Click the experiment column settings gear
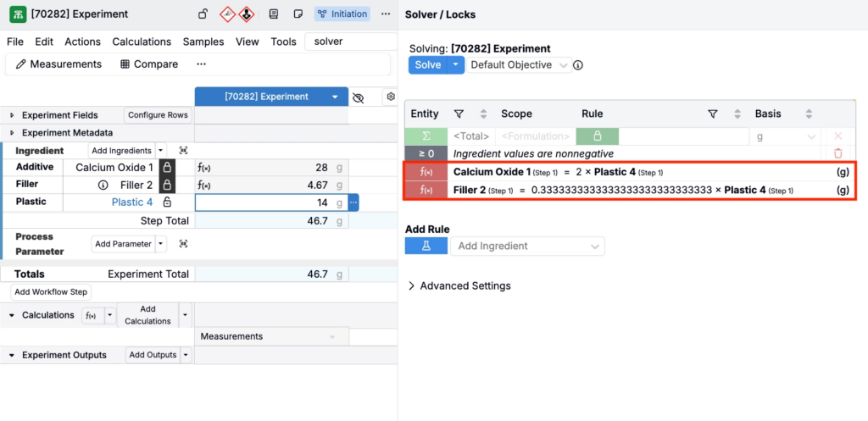This screenshot has width=868, height=421. [x=391, y=97]
